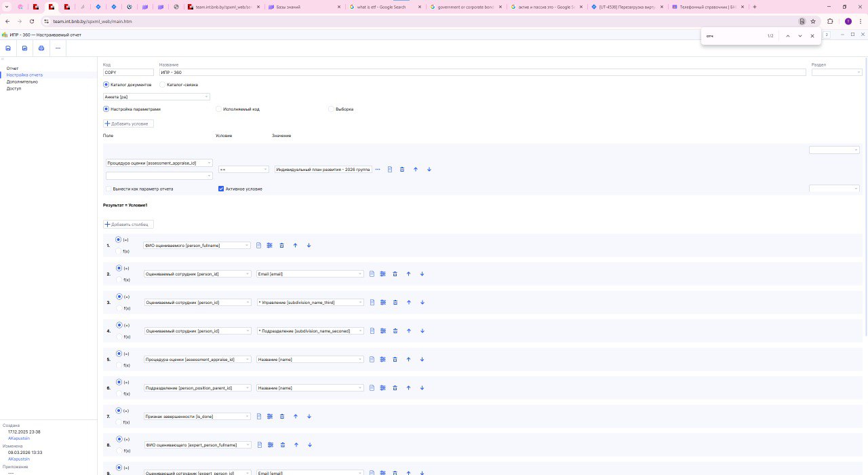The image size is (868, 475).
Task: Click into the 'Название' field with ИПР - 360
Action: (x=481, y=72)
